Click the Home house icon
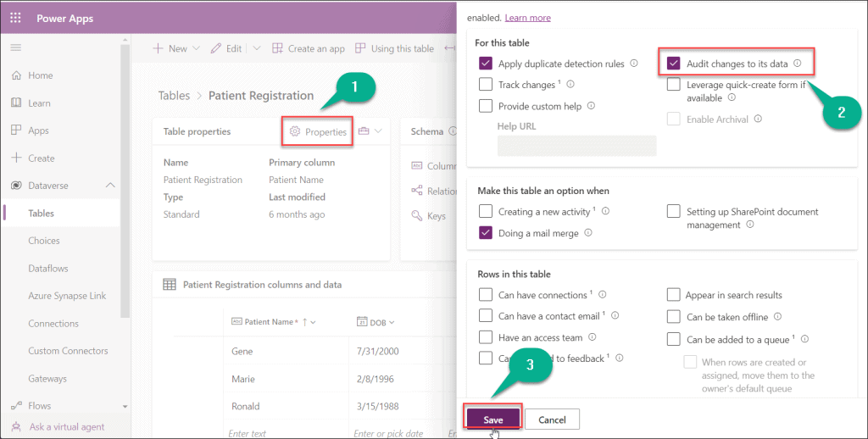This screenshot has height=439, width=868. [x=16, y=75]
